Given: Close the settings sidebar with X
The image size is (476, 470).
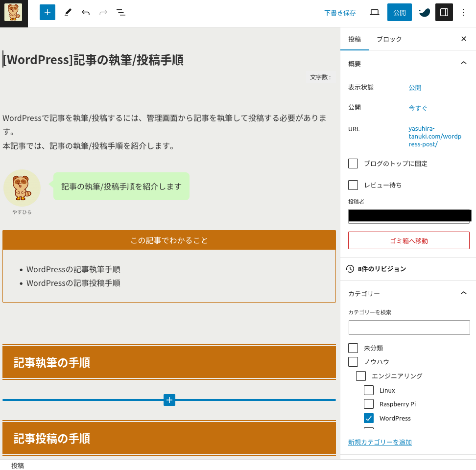Looking at the screenshot, I should [464, 39].
